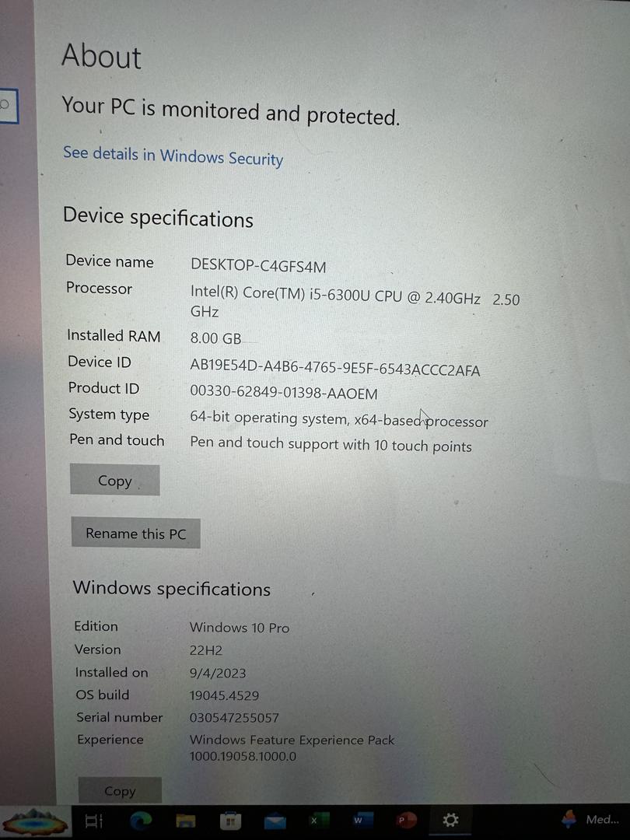Launch Word from the taskbar

click(362, 821)
